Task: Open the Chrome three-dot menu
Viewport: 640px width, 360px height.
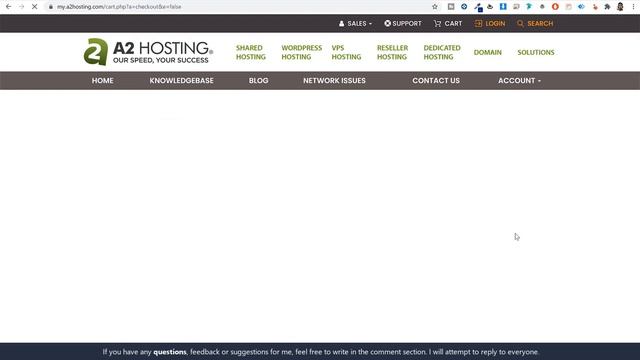Action: pyautogui.click(x=633, y=7)
